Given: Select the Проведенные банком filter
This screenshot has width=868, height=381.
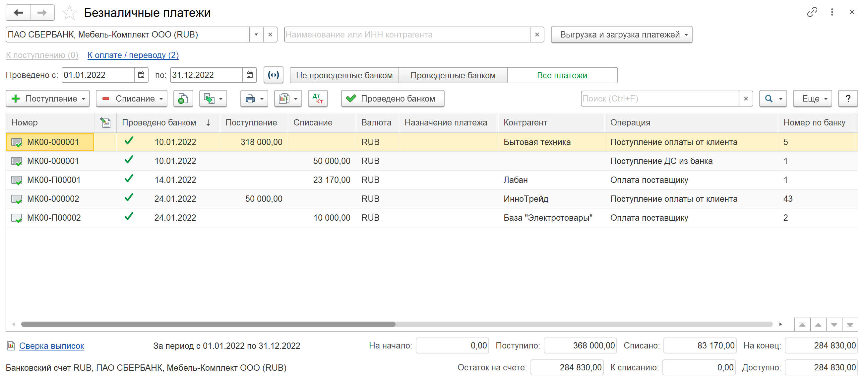Looking at the screenshot, I should (453, 75).
